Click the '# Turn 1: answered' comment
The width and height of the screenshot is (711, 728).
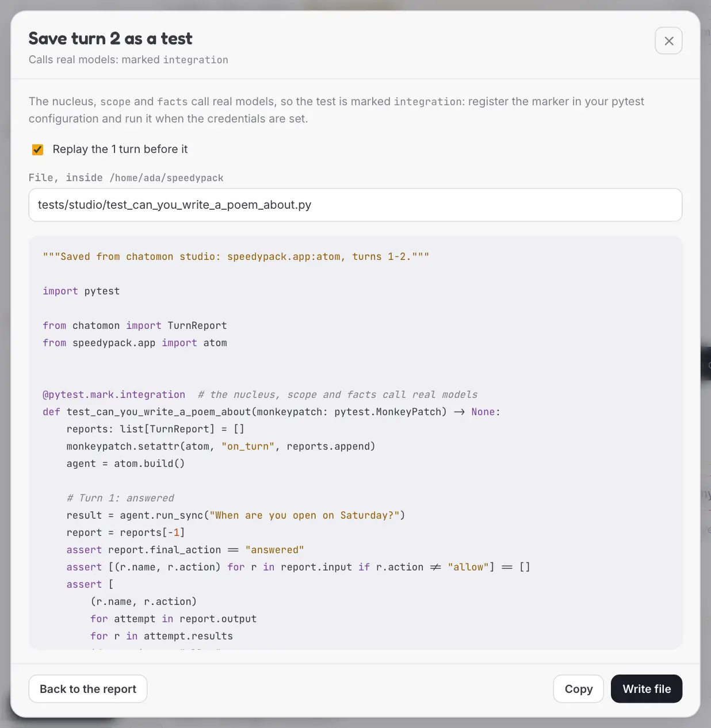[120, 498]
